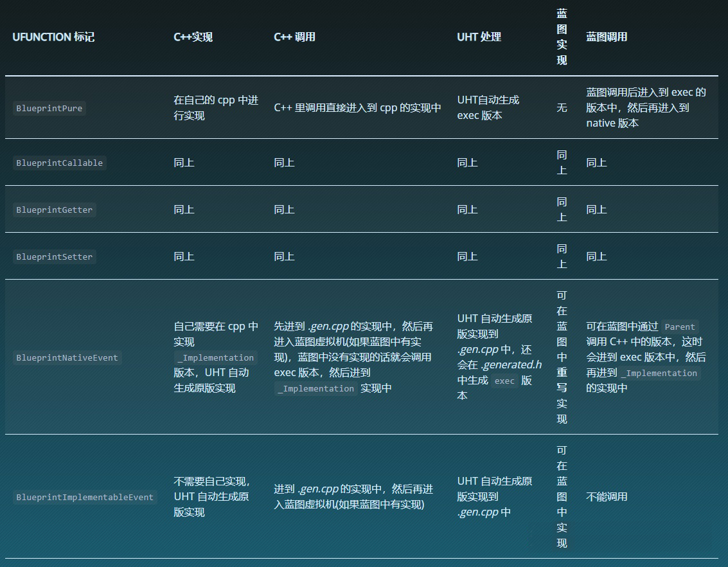The height and width of the screenshot is (567, 728).
Task: Select the Parent inline code badge
Action: pyautogui.click(x=679, y=327)
